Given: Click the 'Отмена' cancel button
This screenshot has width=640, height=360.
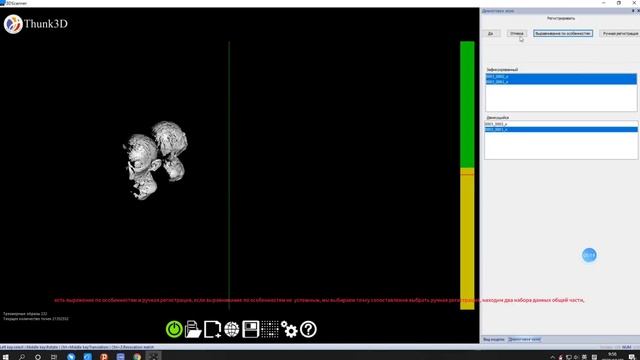Looking at the screenshot, I should click(x=517, y=33).
